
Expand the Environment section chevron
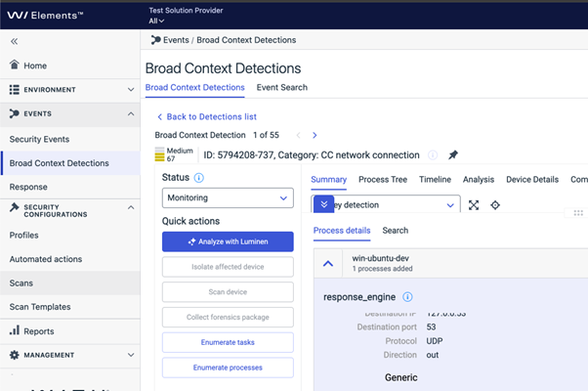pos(131,90)
